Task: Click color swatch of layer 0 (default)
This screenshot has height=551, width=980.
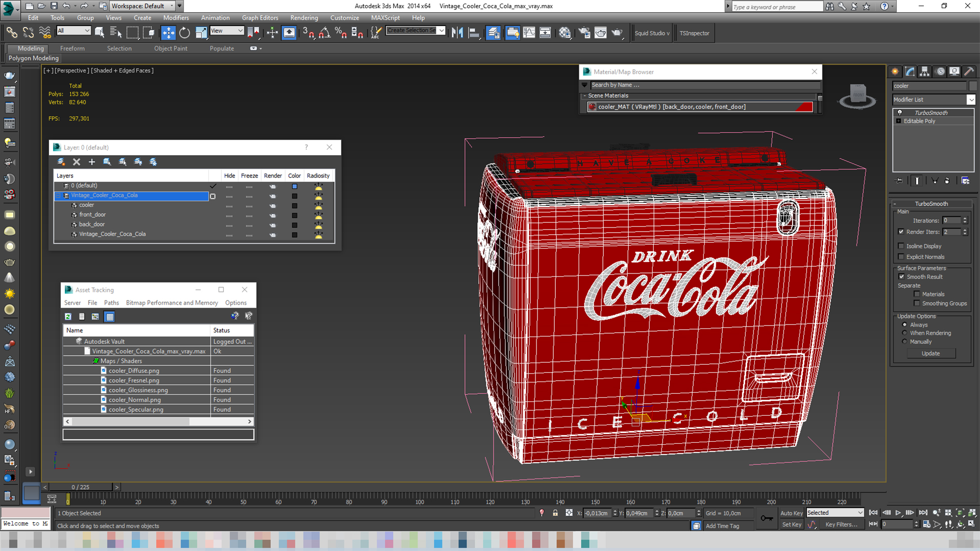Action: coord(295,186)
